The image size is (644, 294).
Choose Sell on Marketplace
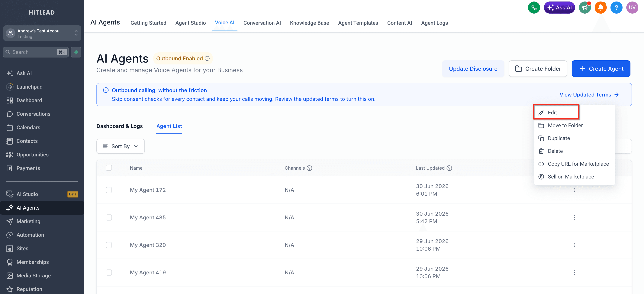coord(575,177)
